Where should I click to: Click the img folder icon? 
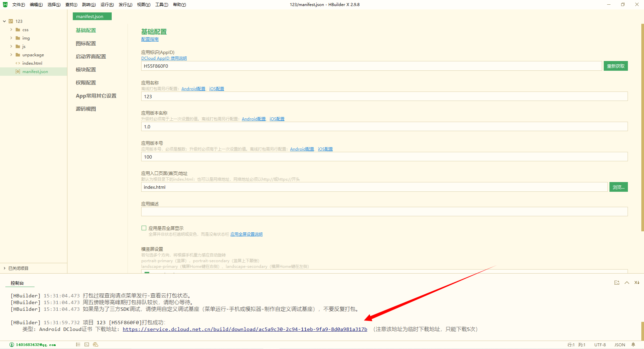18,38
